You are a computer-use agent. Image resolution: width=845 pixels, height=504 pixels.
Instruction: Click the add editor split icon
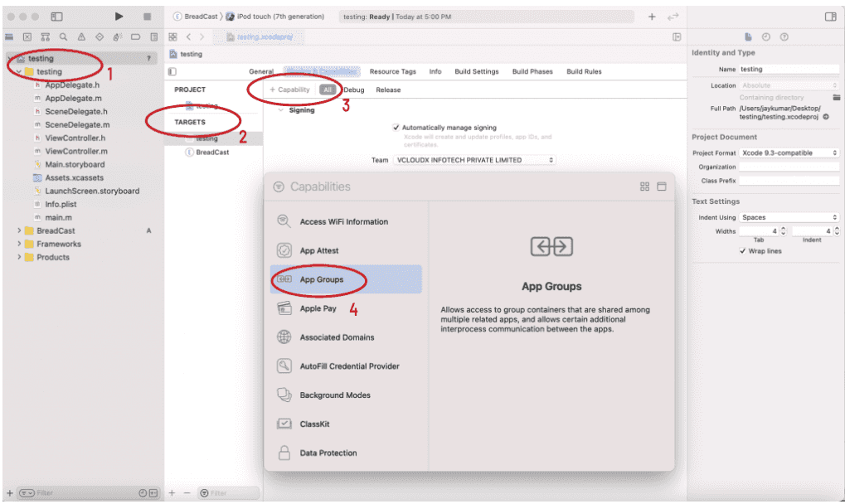[x=677, y=37]
